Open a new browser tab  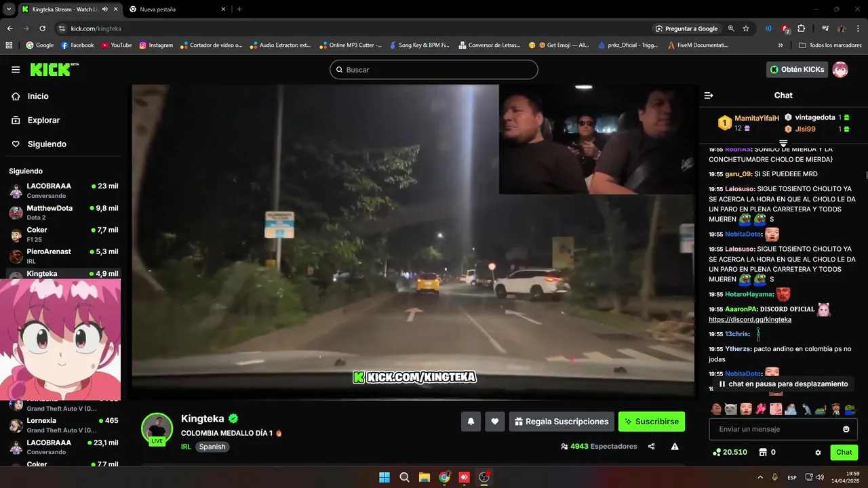[239, 9]
